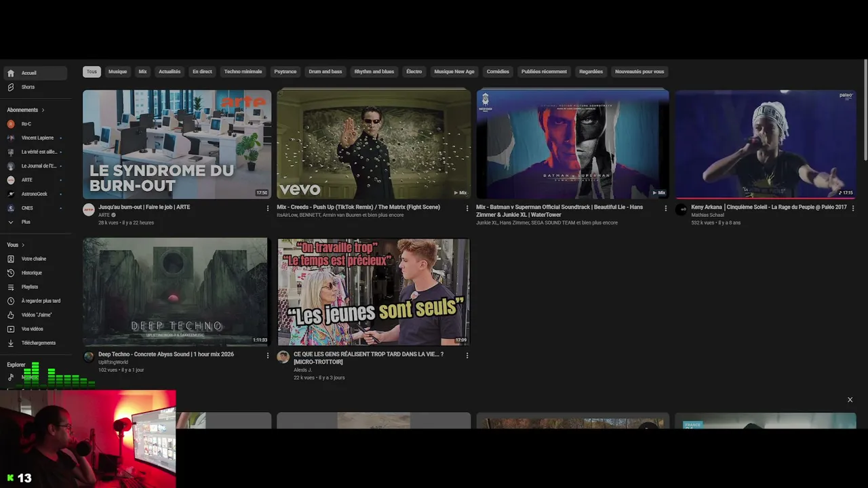
Task: Visit UpliftingWorld channel name link
Action: (113, 363)
